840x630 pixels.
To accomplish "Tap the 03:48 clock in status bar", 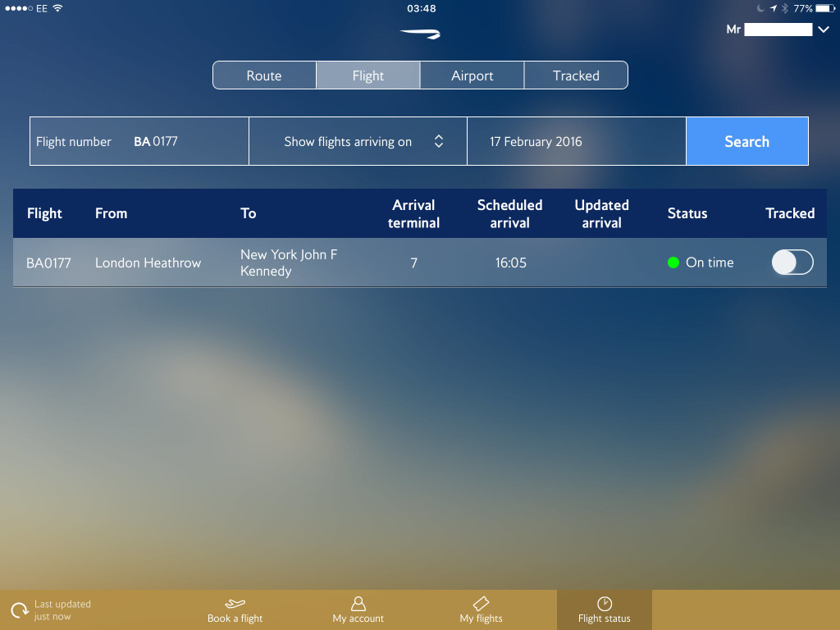I will [422, 8].
